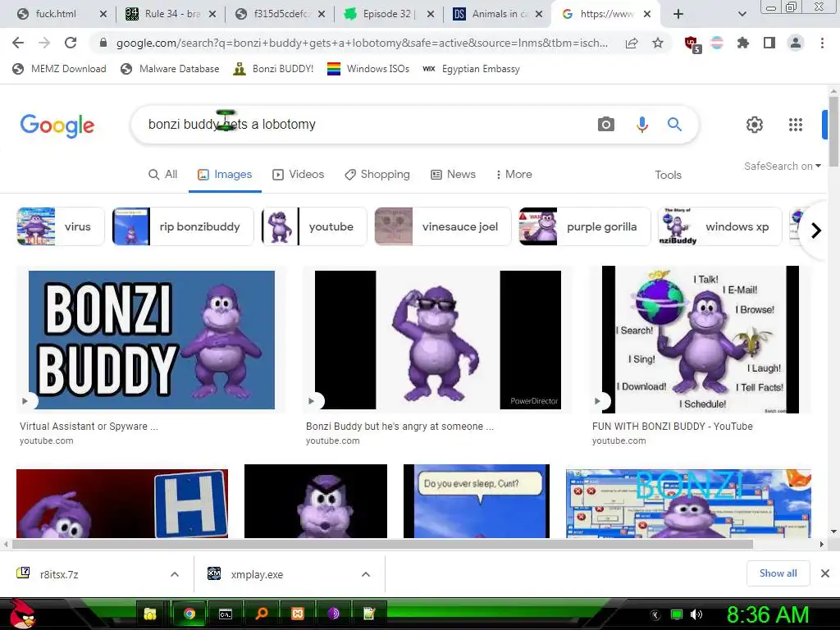Bookmark this page with the star
This screenshot has width=840, height=630.
(658, 43)
